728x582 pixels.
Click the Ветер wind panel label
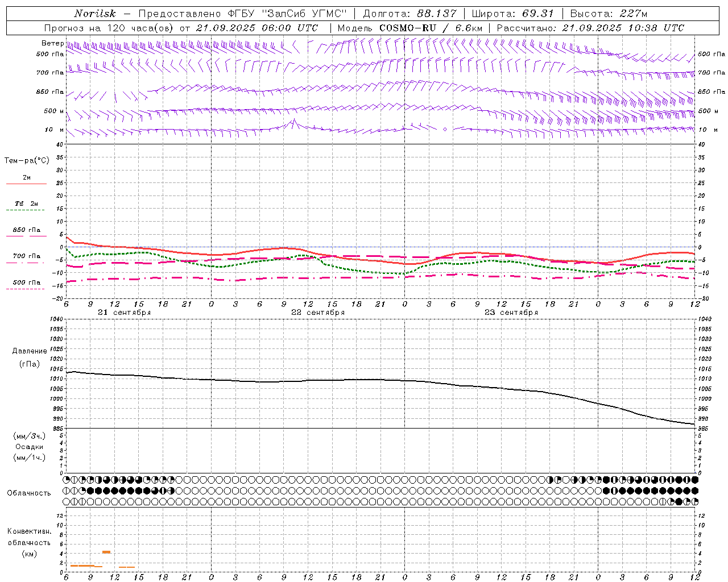pyautogui.click(x=53, y=43)
